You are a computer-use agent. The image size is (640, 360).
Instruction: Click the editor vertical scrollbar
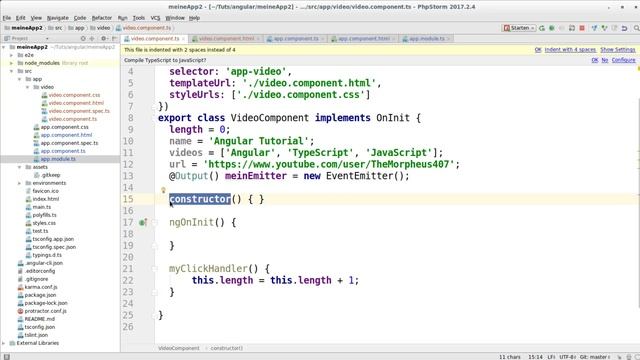[638, 203]
